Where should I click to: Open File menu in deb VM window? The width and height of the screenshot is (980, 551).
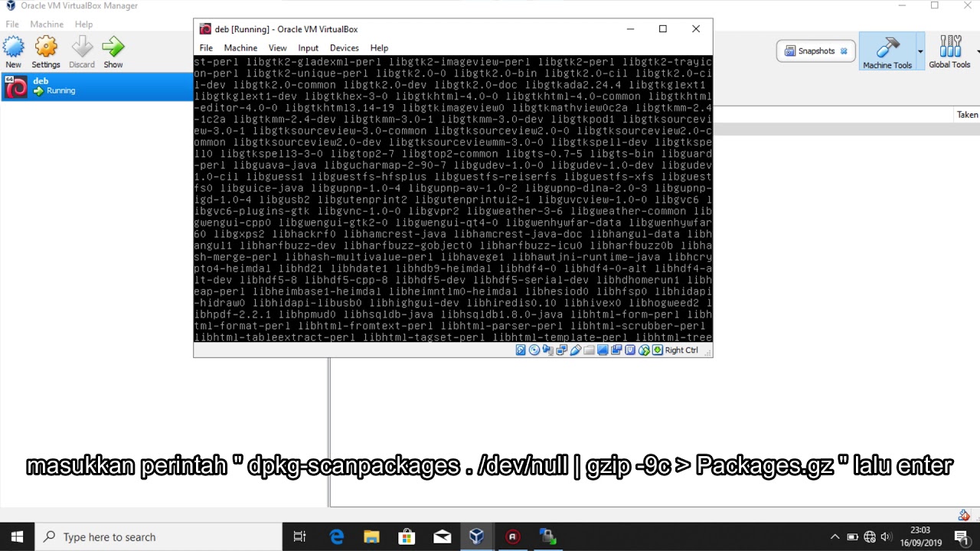pos(206,47)
